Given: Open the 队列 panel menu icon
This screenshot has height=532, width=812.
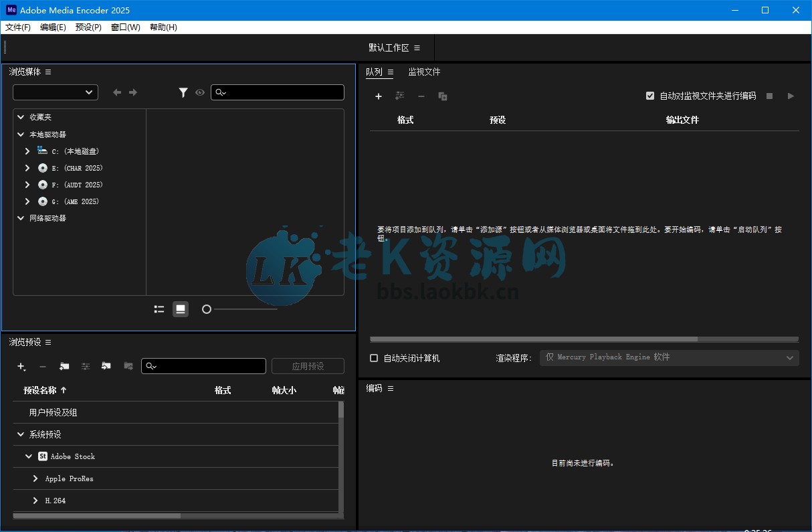Looking at the screenshot, I should tap(391, 72).
